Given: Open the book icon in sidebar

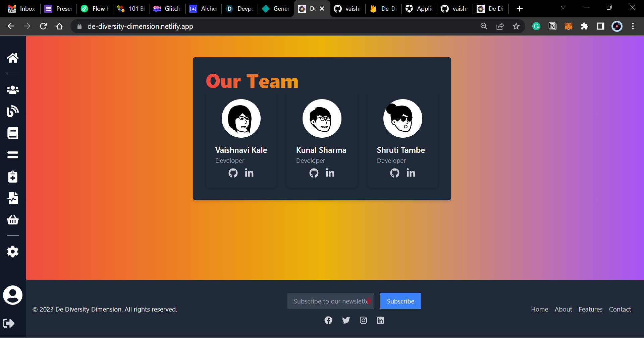Looking at the screenshot, I should click(13, 133).
